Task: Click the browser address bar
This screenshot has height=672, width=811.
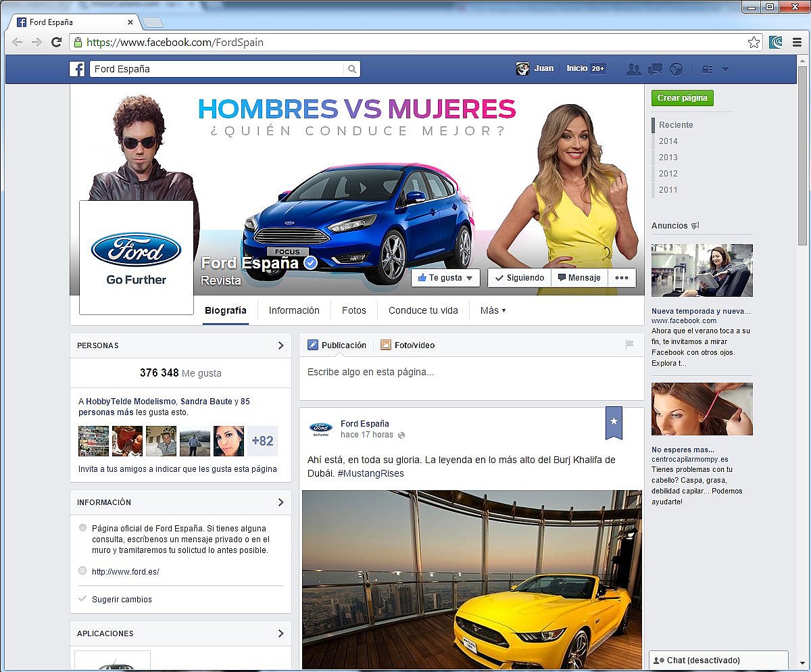Action: coord(415,43)
